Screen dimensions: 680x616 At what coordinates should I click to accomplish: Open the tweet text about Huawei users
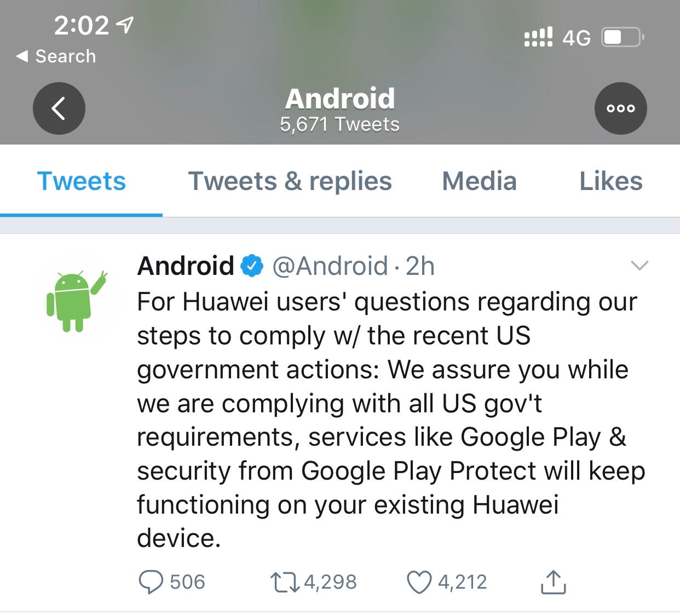[x=391, y=420]
